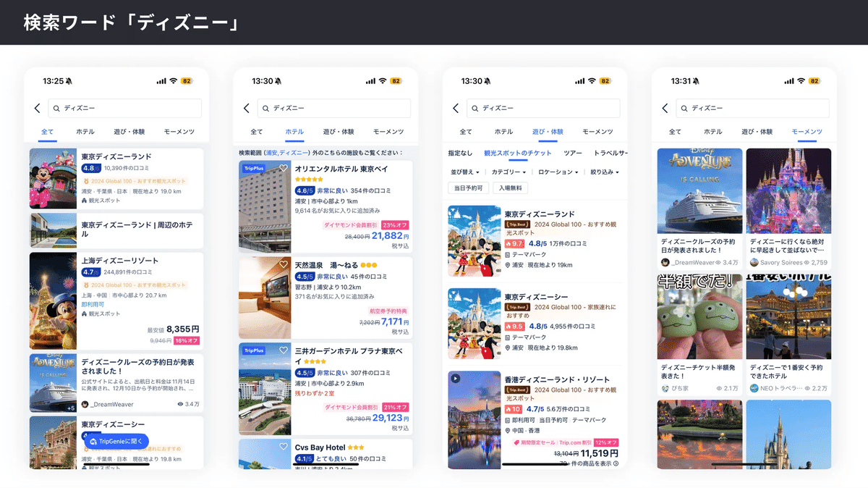Switch to the 指定なし sub-tab
This screenshot has height=488, width=868.
[x=460, y=153]
